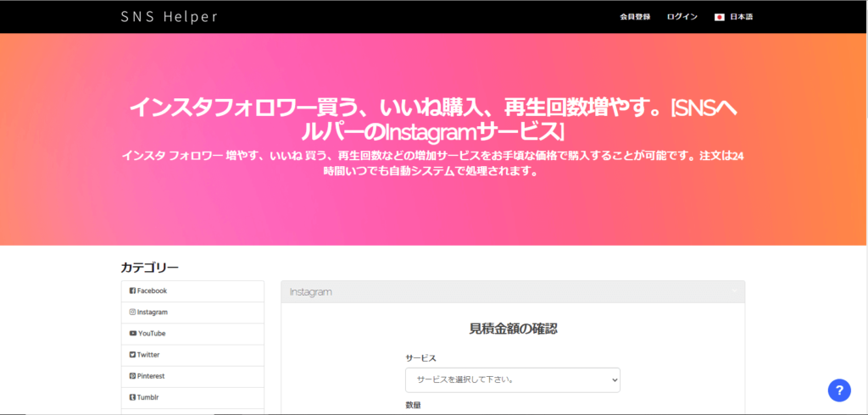Click the chevron on the Instagram panel
Screen dimensions: 868x415
(x=735, y=290)
